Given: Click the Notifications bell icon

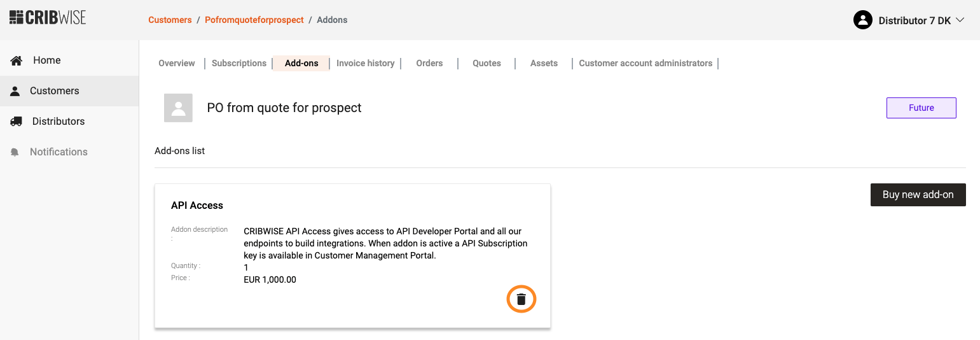Looking at the screenshot, I should [x=15, y=152].
